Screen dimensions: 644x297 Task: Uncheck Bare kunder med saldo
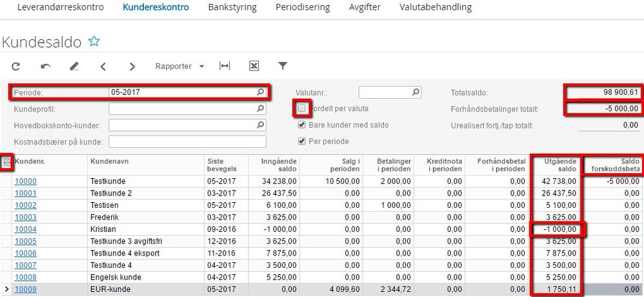click(302, 125)
